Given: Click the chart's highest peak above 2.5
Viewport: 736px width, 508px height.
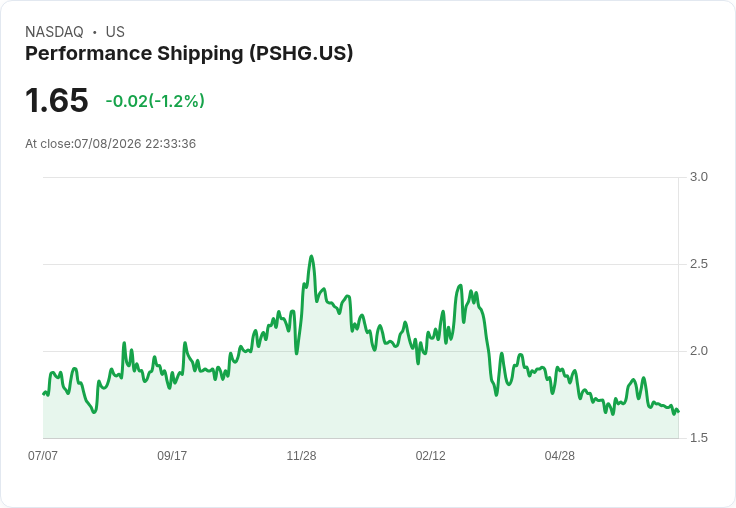Looking at the screenshot, I should point(311,256).
